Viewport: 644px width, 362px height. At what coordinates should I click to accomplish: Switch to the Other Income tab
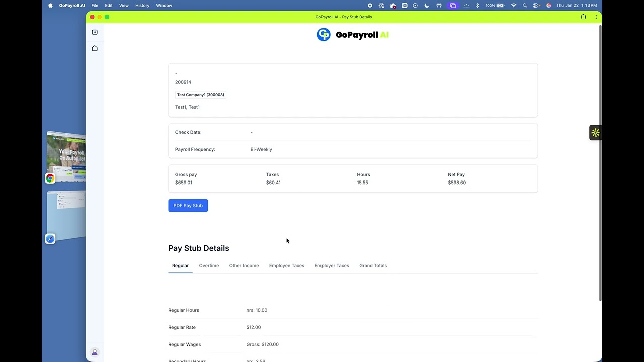(244, 265)
